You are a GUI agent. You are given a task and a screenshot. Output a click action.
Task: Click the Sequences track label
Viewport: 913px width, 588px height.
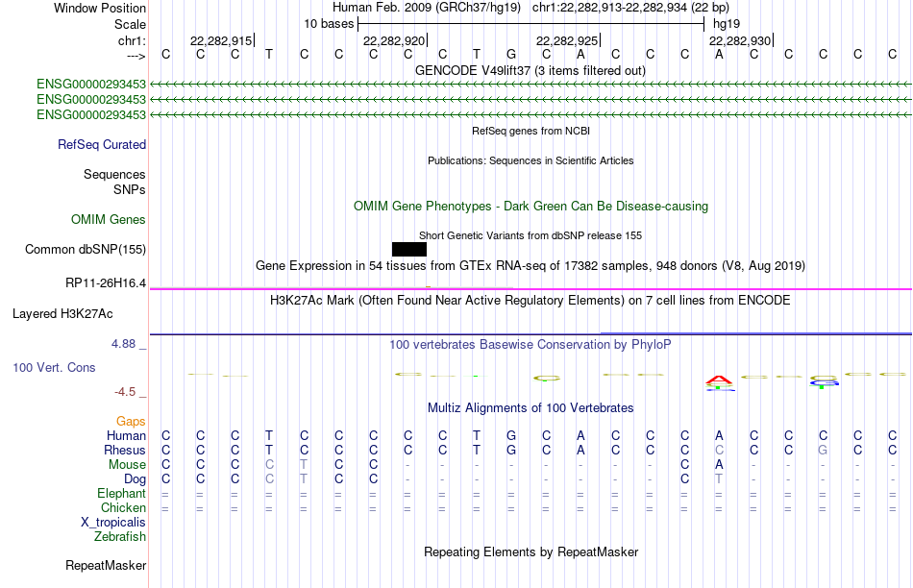coord(114,174)
